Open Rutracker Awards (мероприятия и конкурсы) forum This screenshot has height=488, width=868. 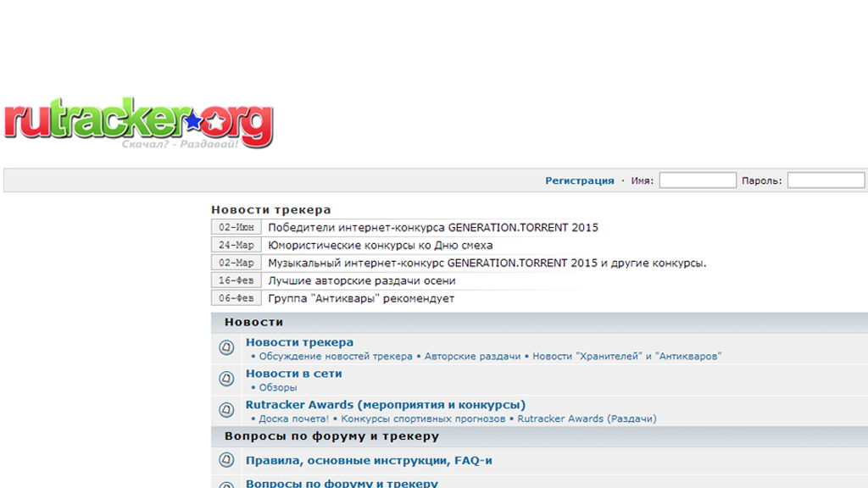[x=386, y=405]
